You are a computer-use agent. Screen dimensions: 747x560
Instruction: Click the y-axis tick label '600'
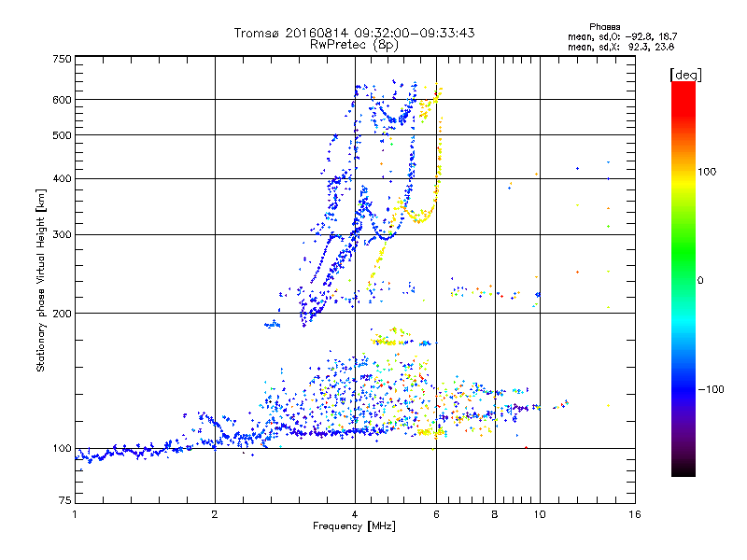62,100
